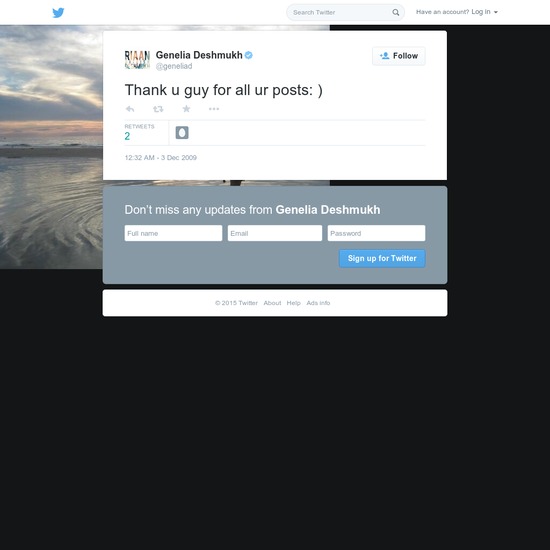The height and width of the screenshot is (550, 550).
Task: Open the more options ellipsis icon
Action: point(214,109)
